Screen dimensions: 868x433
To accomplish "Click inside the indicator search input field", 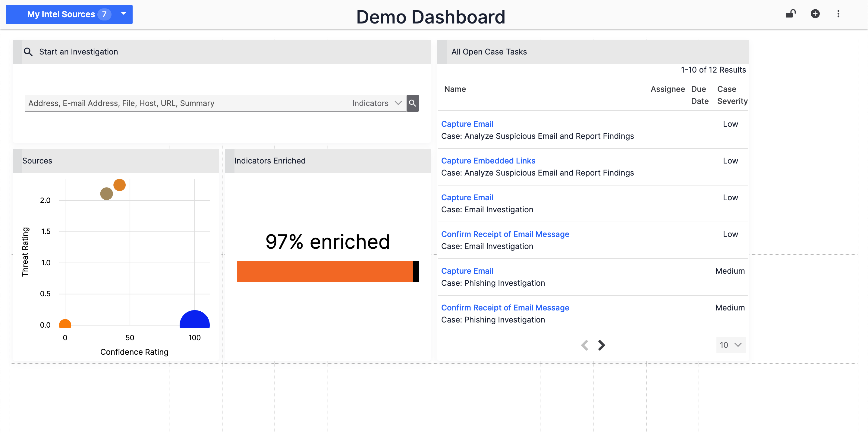I will click(185, 103).
